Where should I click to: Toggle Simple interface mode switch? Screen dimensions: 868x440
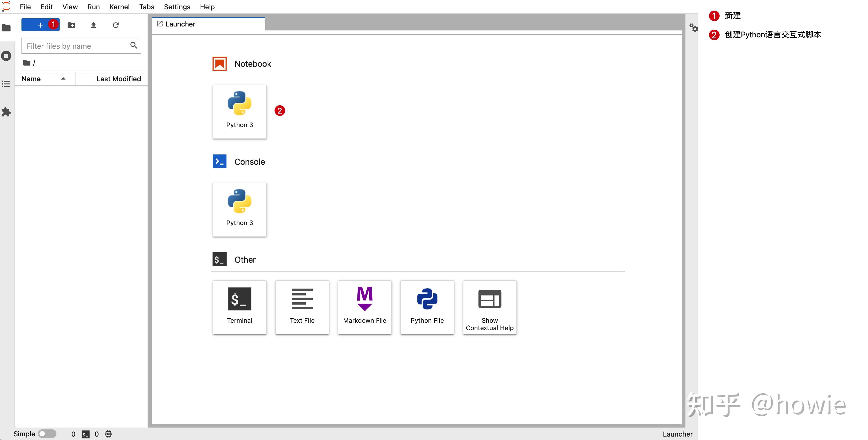click(47, 434)
